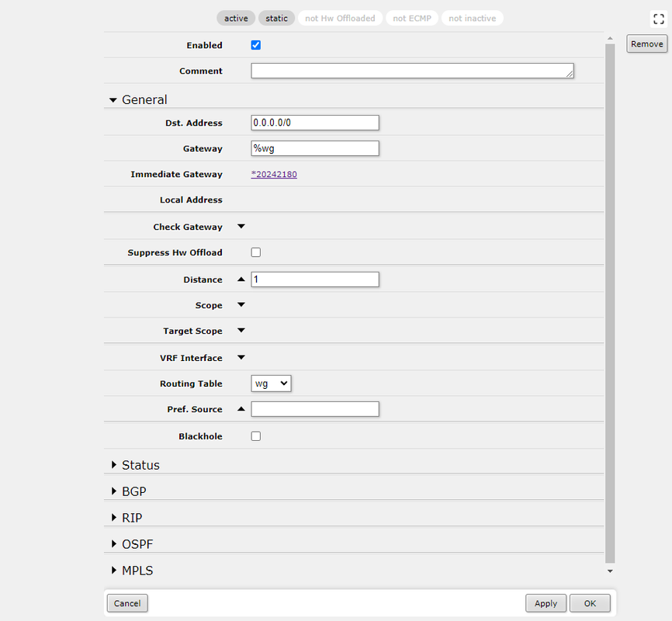This screenshot has height=621, width=672.
Task: Enable the Suppress Hw Offload checkbox
Action: point(256,252)
